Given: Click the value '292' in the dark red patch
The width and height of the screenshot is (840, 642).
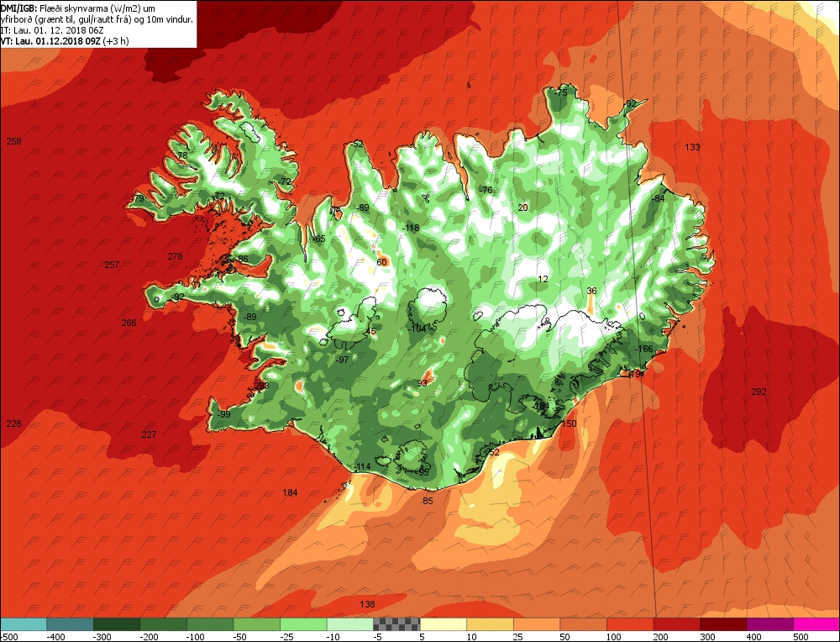Looking at the screenshot, I should pyautogui.click(x=759, y=392).
